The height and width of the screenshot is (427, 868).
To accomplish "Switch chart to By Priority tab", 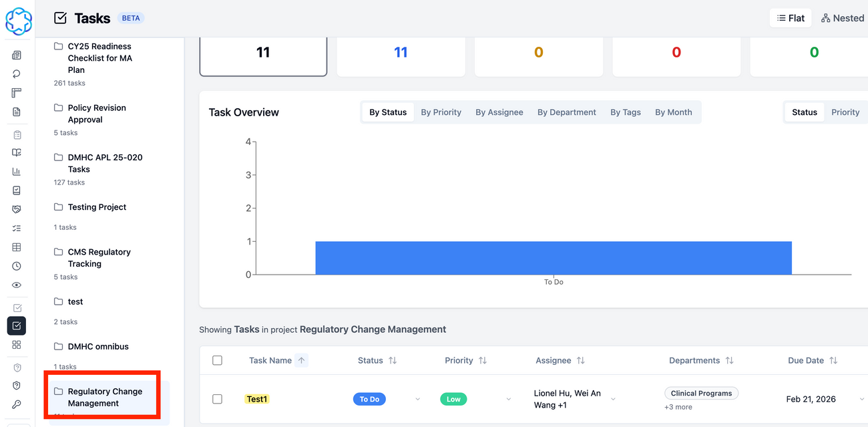I will 441,112.
